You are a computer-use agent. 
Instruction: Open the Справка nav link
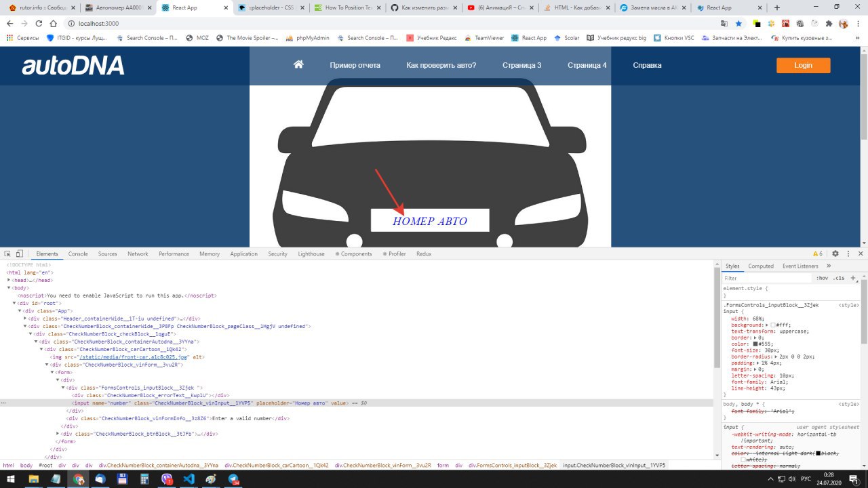click(647, 66)
